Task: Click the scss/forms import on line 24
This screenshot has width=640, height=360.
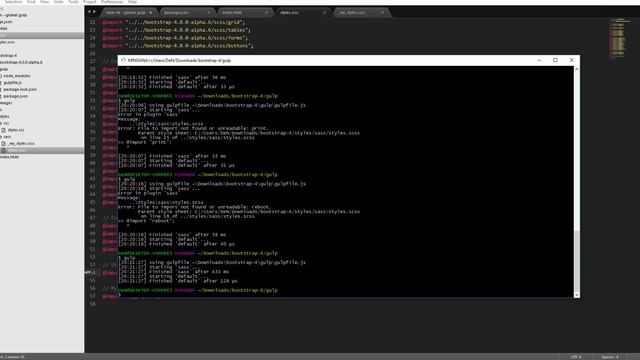Action: (x=175, y=38)
